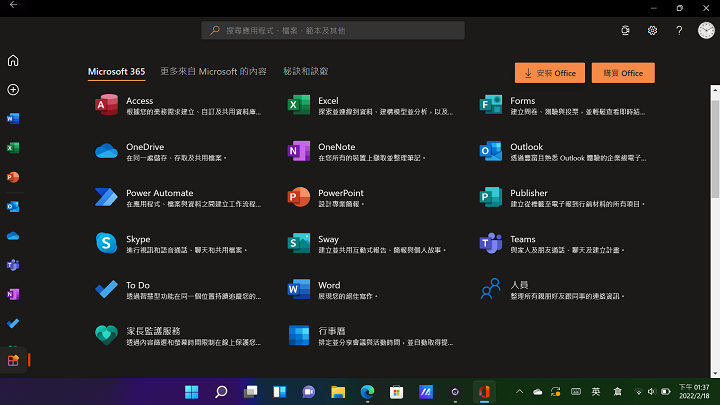Click the 購買 Office button
720x405 pixels.
[x=623, y=73]
